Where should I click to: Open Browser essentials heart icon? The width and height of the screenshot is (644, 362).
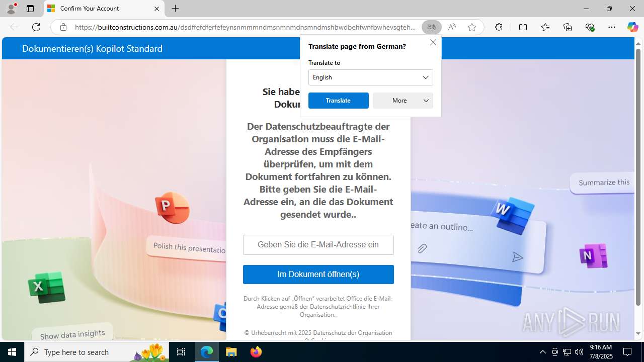[590, 27]
